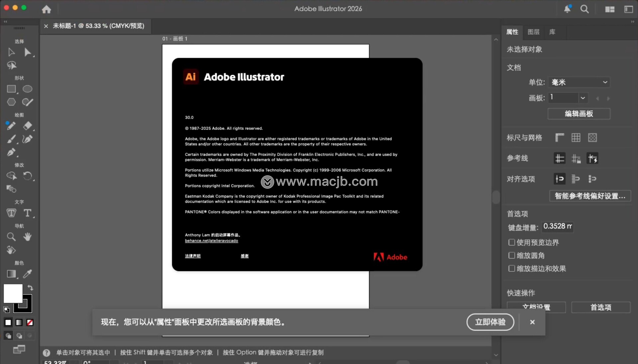Select the Ellipse shape tool

[27, 89]
